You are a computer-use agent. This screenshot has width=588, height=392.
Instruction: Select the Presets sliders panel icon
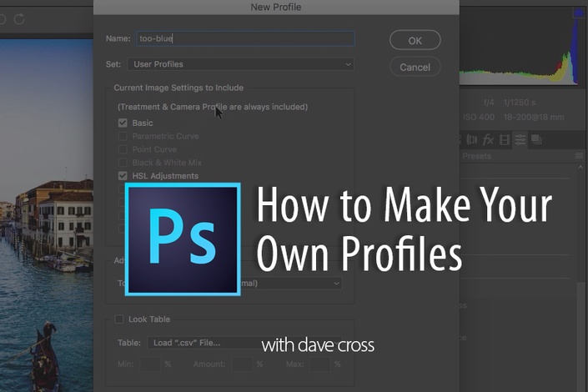[520, 140]
